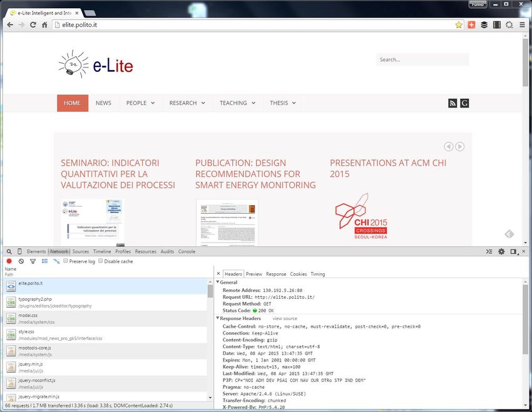Click the red record network log button
This screenshot has width=532, height=412.
tap(9, 261)
